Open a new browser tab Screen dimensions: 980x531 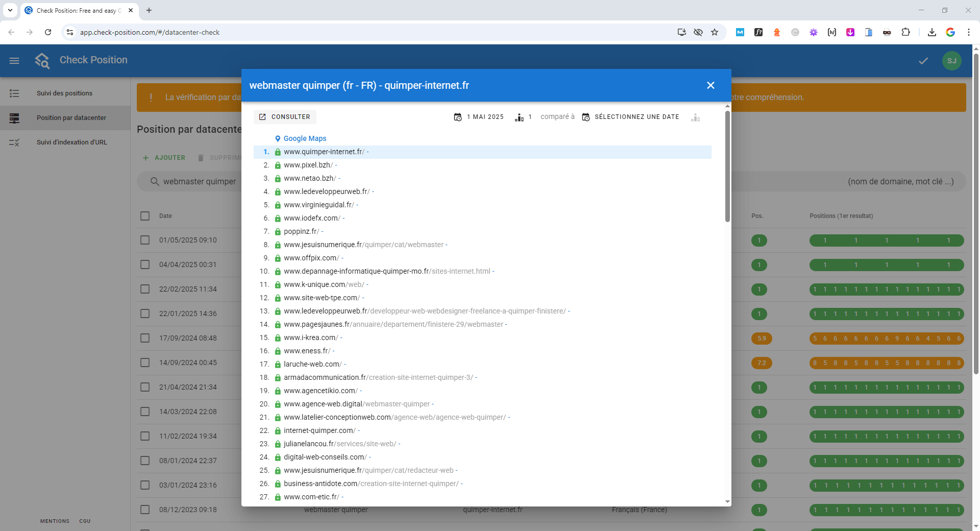pos(149,10)
